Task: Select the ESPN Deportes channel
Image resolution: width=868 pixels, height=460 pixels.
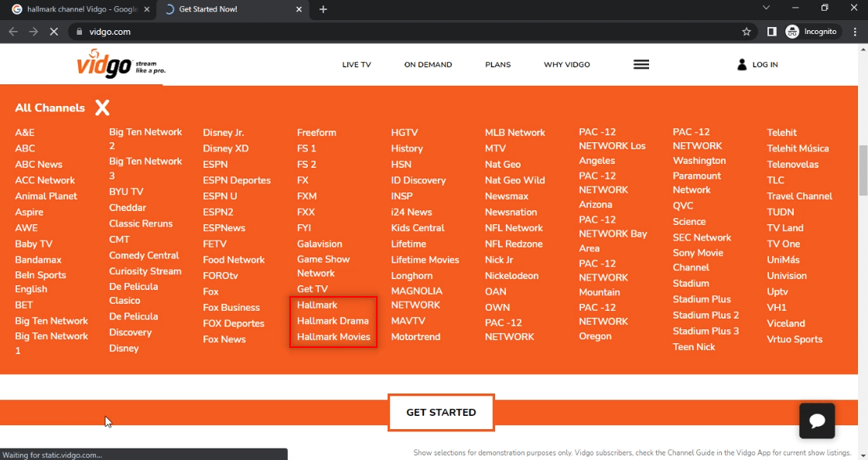Action: [237, 180]
